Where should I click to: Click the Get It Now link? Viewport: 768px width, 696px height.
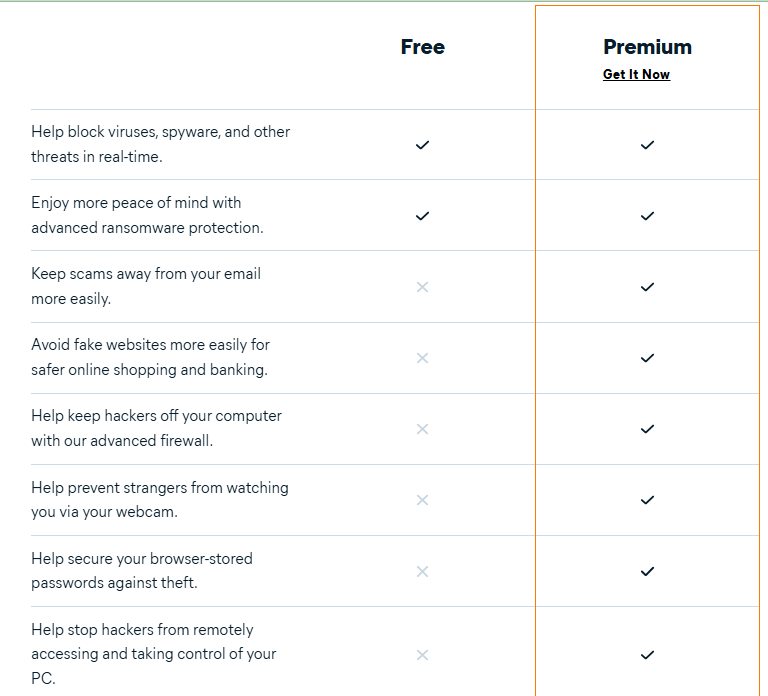636,74
